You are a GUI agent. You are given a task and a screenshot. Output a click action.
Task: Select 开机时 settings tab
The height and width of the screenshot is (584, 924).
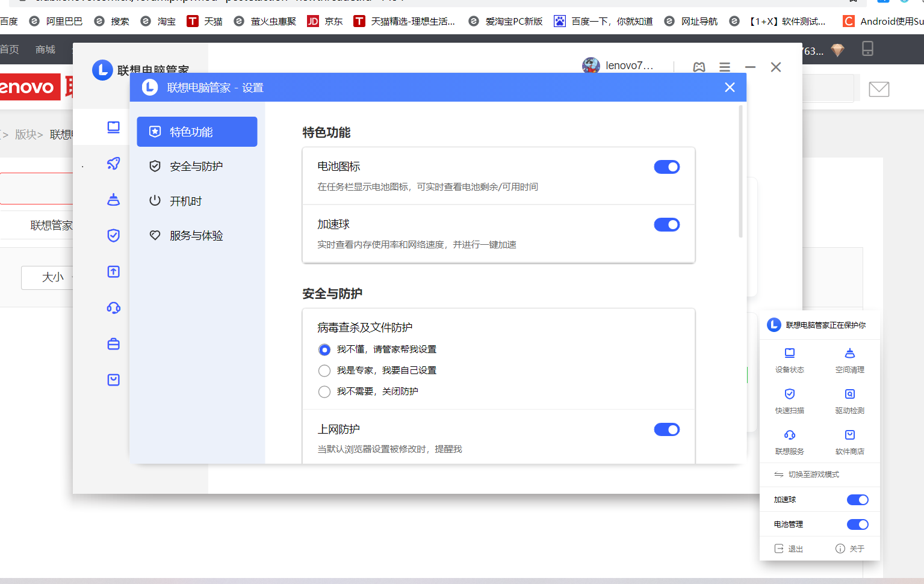click(x=197, y=201)
